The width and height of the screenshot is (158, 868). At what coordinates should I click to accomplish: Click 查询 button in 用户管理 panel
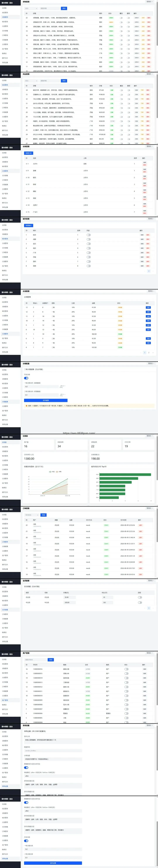pos(51,660)
